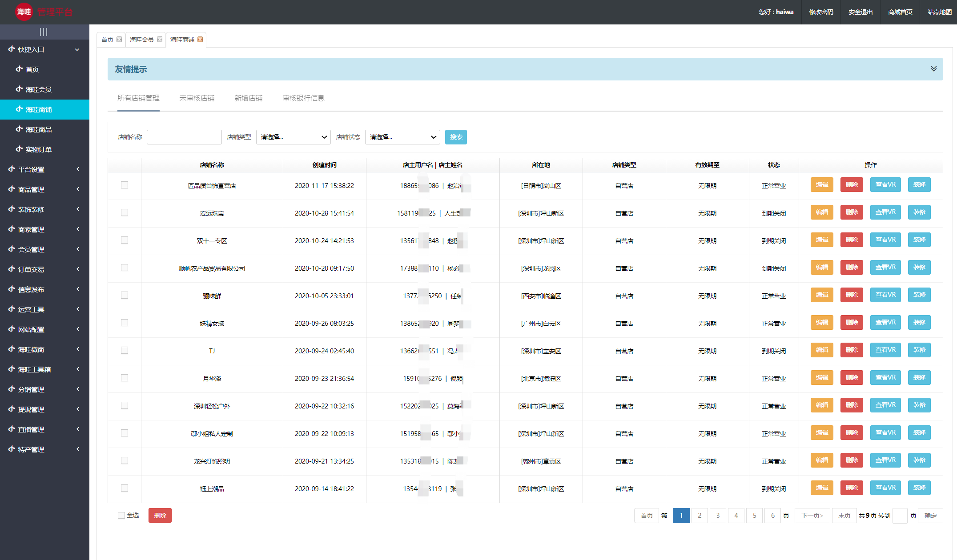Click the 搜索 button
The image size is (957, 560).
coord(456,137)
